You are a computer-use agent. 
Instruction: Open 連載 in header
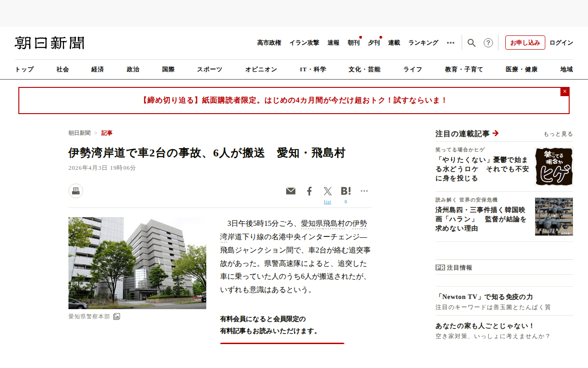pos(394,43)
